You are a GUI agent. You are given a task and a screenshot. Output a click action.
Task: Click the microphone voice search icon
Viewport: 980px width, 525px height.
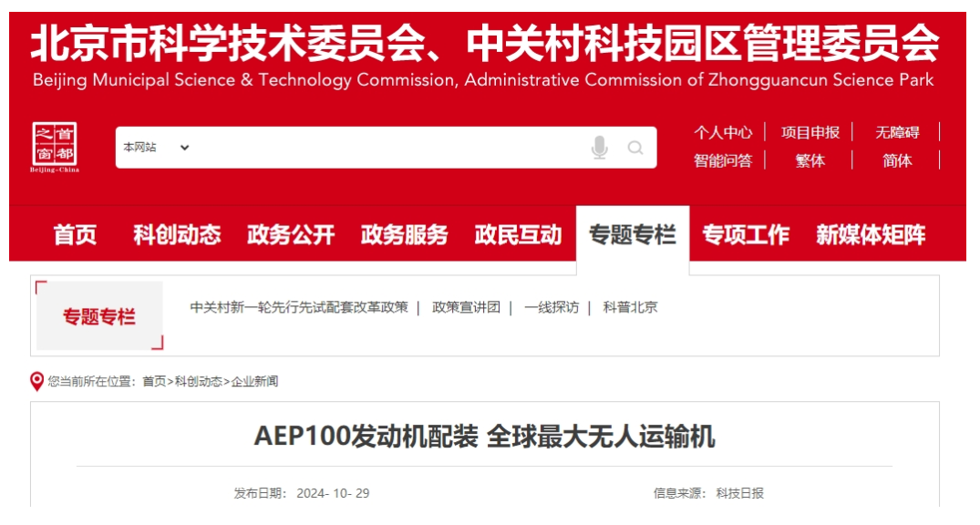(x=599, y=148)
